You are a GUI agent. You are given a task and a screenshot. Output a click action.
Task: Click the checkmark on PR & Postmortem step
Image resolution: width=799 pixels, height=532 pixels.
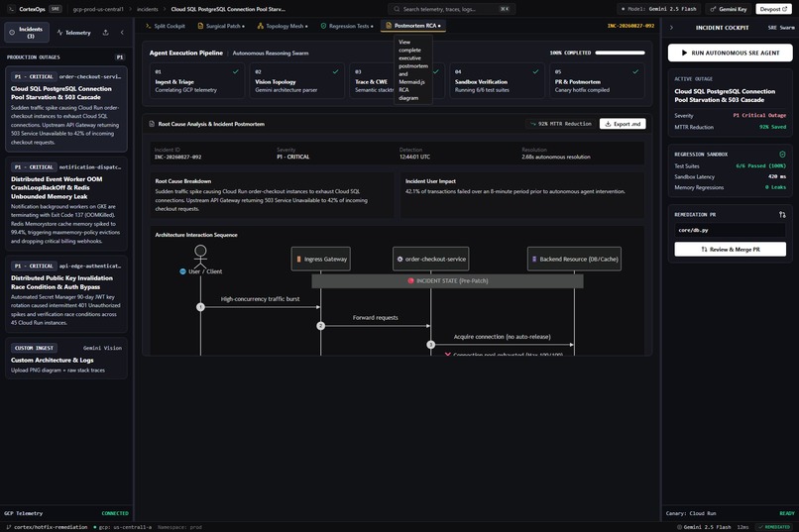635,71
